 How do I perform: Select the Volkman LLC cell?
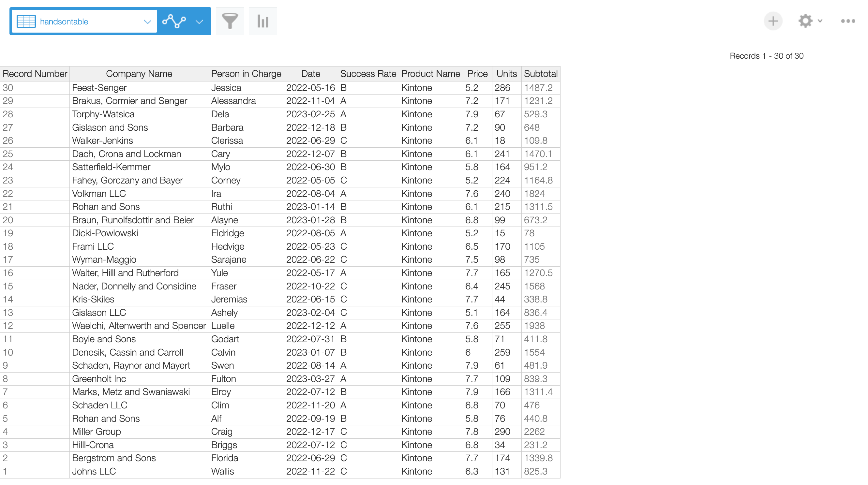point(139,194)
